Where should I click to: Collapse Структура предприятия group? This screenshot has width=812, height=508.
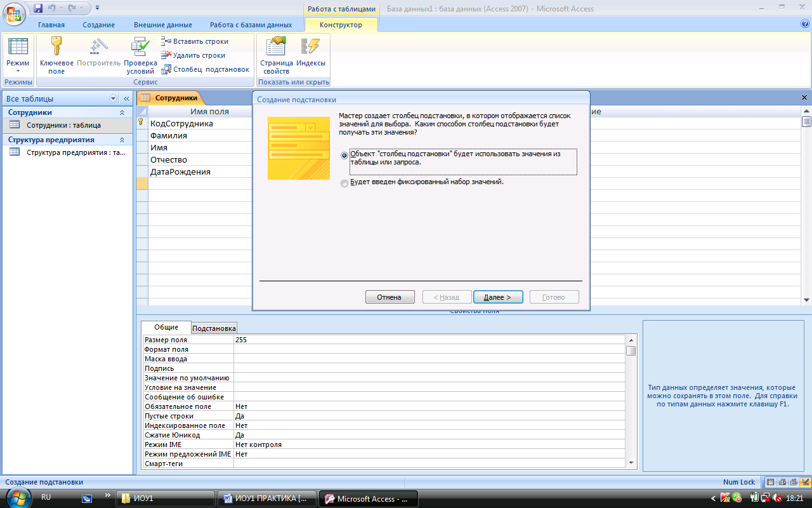(122, 140)
